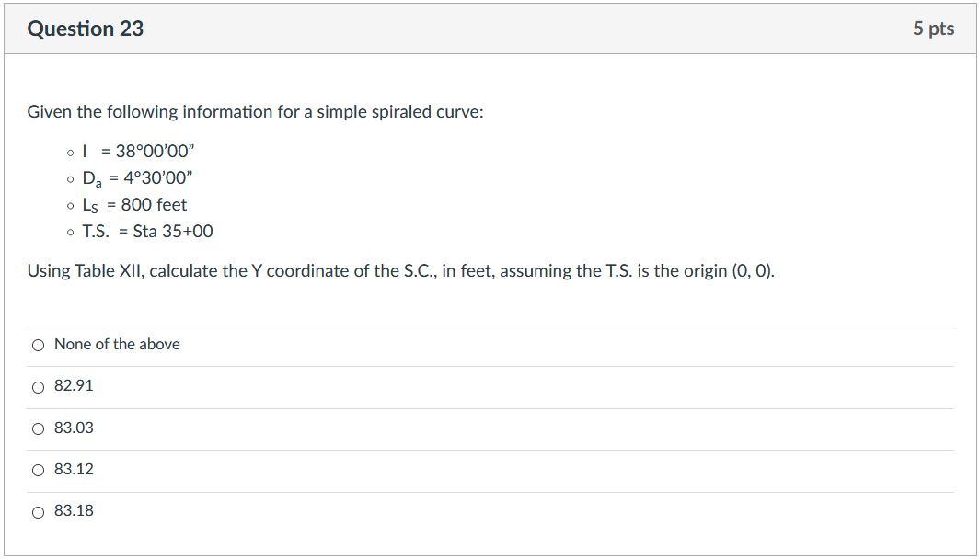Click the Da = 4°30'00" bullet line

coord(137,178)
